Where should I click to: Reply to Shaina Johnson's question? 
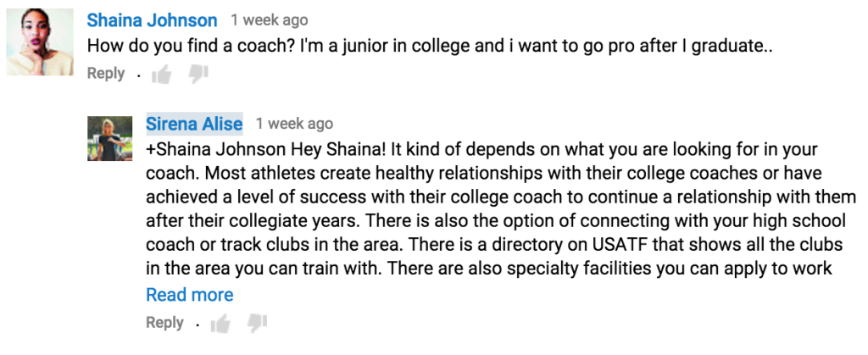tap(106, 74)
